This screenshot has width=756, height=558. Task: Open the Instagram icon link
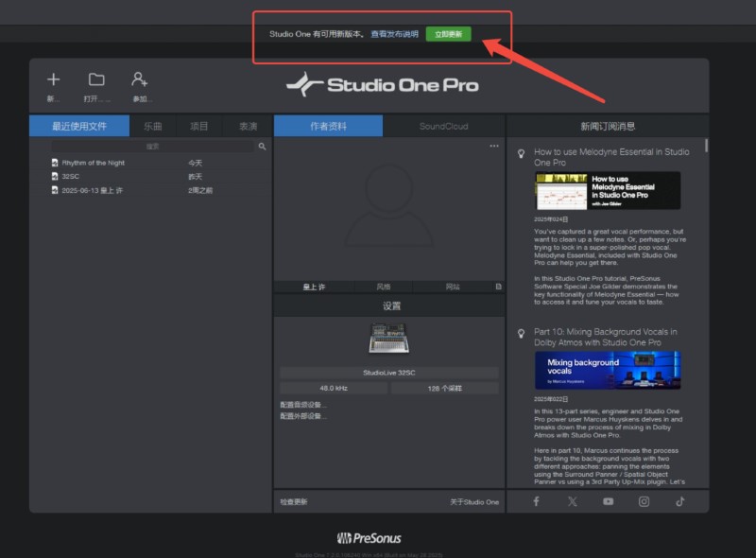[644, 501]
